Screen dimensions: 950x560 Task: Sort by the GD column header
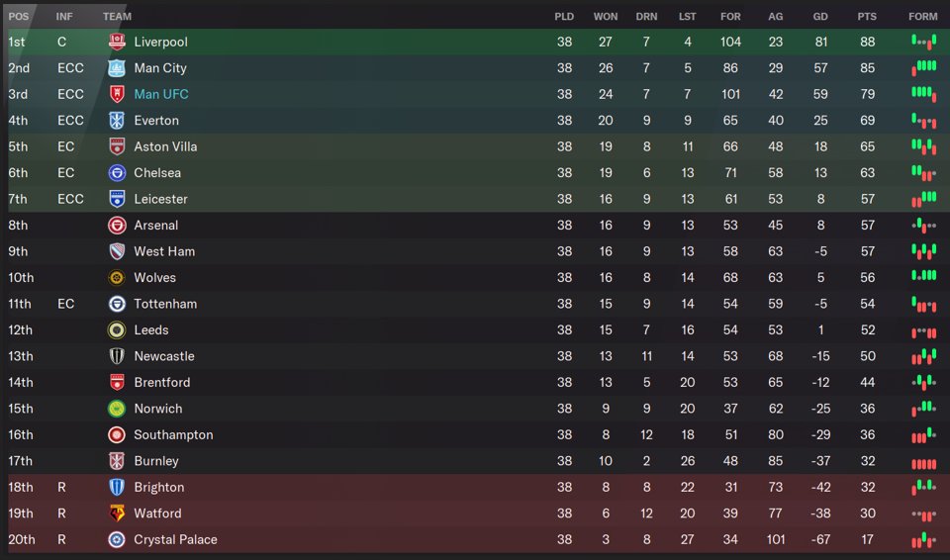tap(820, 17)
